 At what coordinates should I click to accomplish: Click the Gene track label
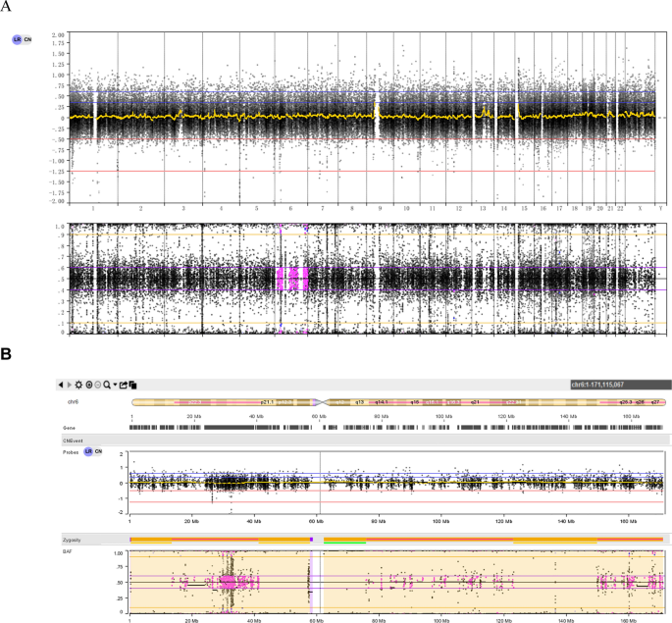[69, 428]
